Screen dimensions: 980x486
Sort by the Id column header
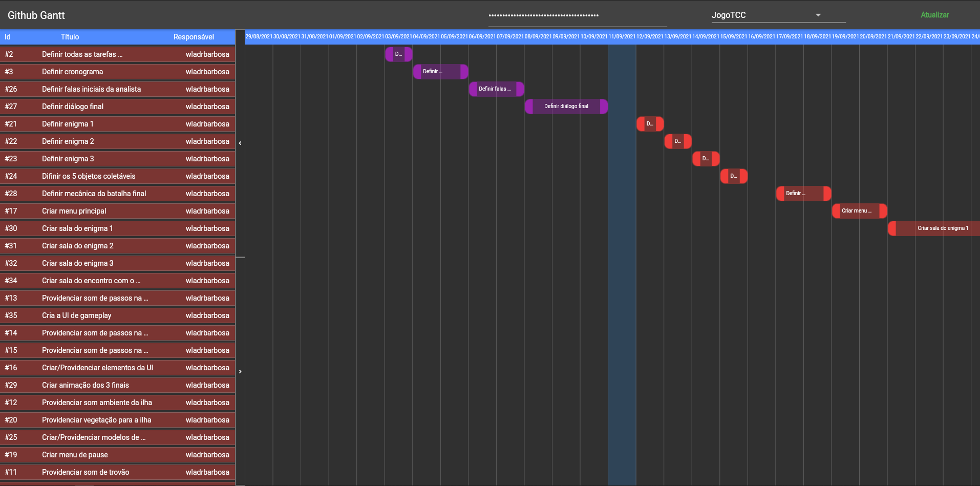[8, 37]
